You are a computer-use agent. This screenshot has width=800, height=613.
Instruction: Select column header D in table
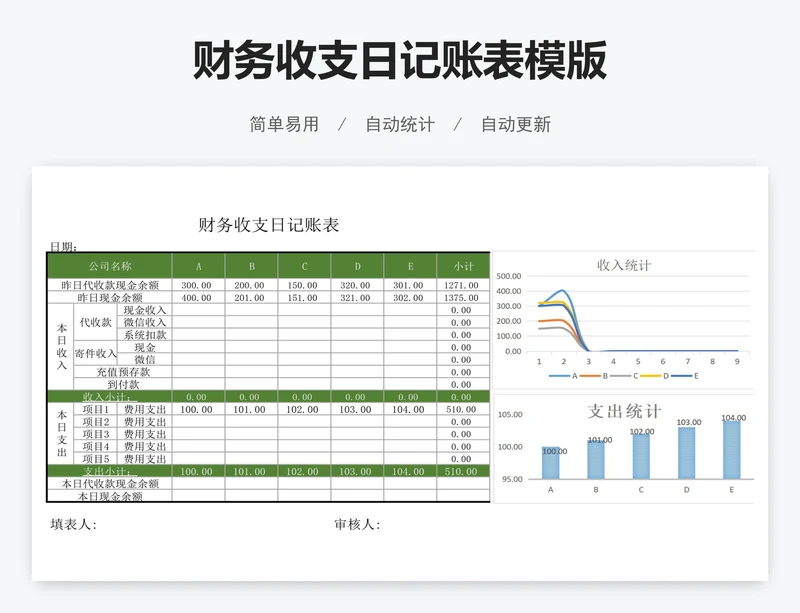pyautogui.click(x=357, y=266)
